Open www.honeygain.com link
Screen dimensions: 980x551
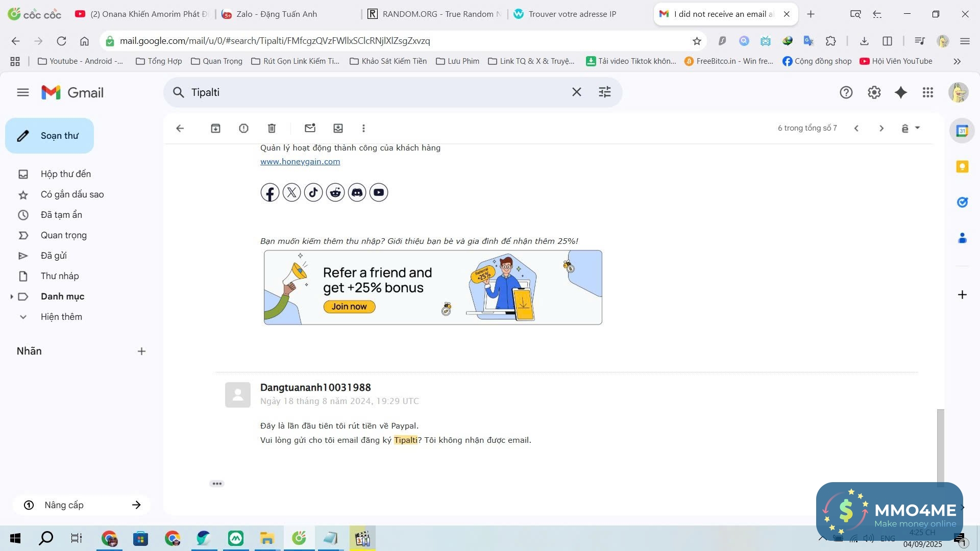(300, 162)
